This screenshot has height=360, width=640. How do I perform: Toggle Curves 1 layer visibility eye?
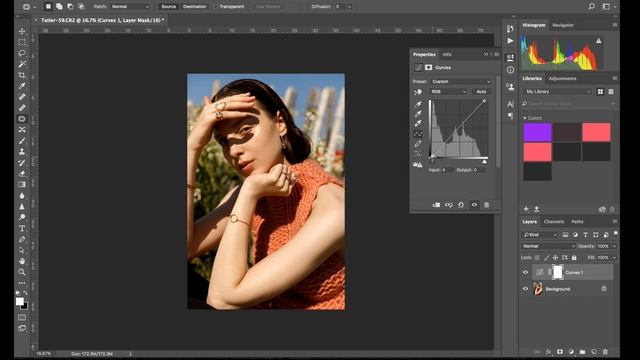point(526,272)
